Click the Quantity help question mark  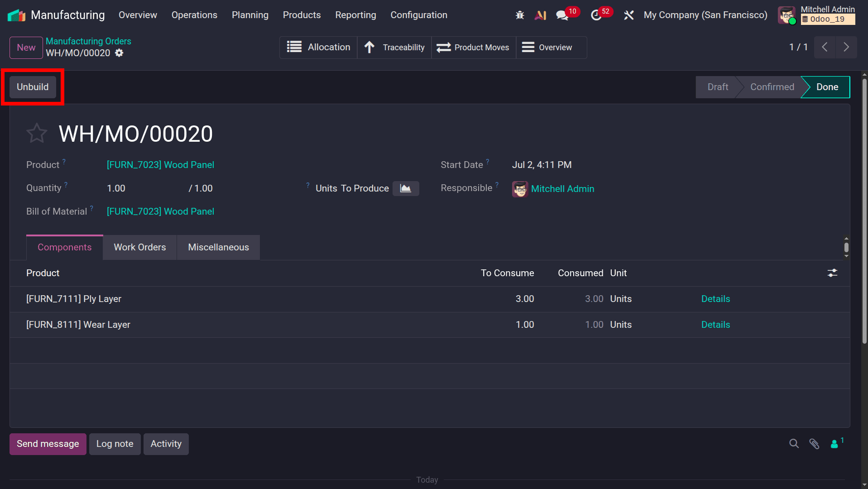click(66, 184)
